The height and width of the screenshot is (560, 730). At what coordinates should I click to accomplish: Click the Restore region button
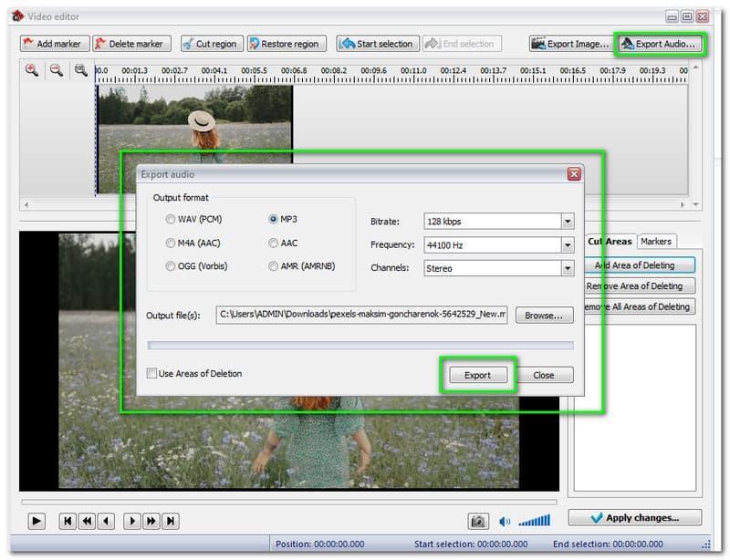point(287,44)
